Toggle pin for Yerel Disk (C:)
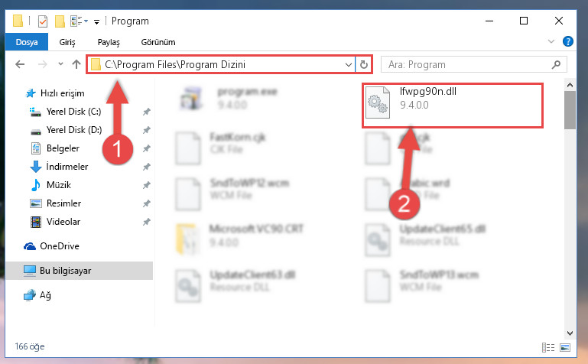Image resolution: width=588 pixels, height=364 pixels. tap(146, 112)
